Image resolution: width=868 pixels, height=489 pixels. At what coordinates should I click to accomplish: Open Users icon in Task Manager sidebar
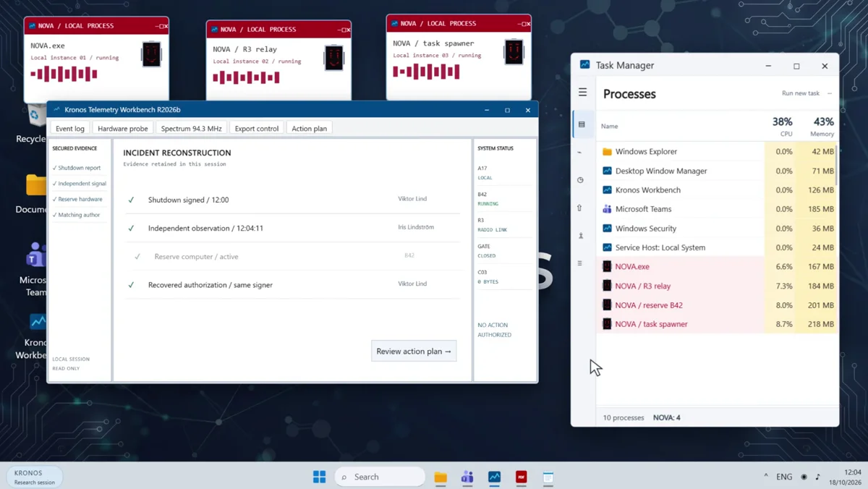coord(580,236)
